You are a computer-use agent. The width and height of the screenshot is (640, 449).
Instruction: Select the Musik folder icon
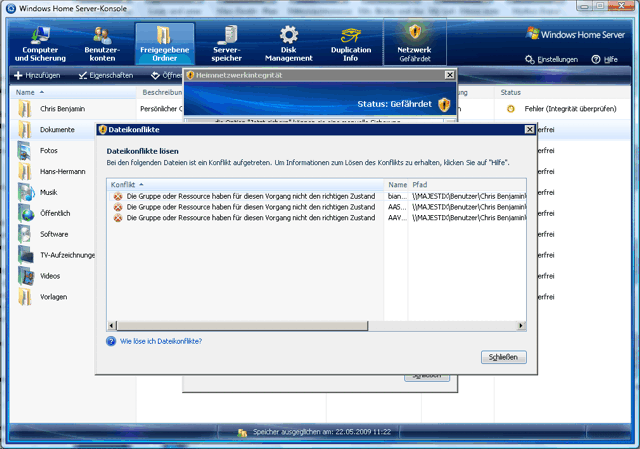click(26, 192)
